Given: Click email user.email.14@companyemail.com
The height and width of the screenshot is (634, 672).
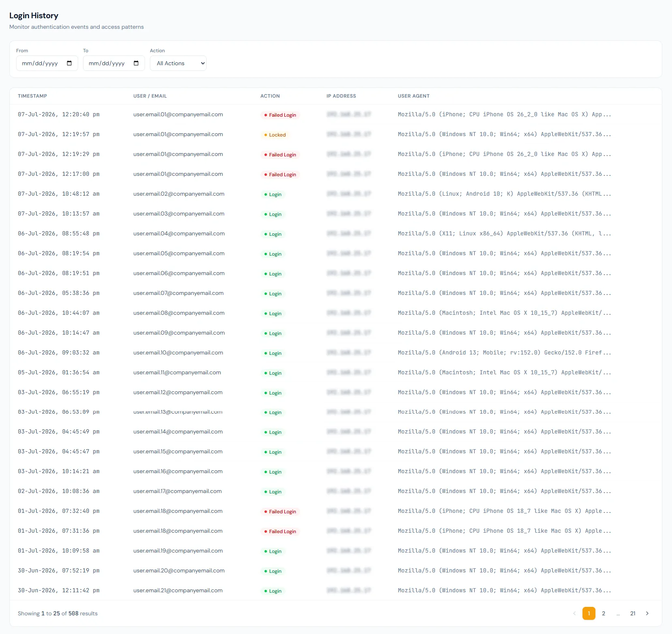Looking at the screenshot, I should (178, 431).
